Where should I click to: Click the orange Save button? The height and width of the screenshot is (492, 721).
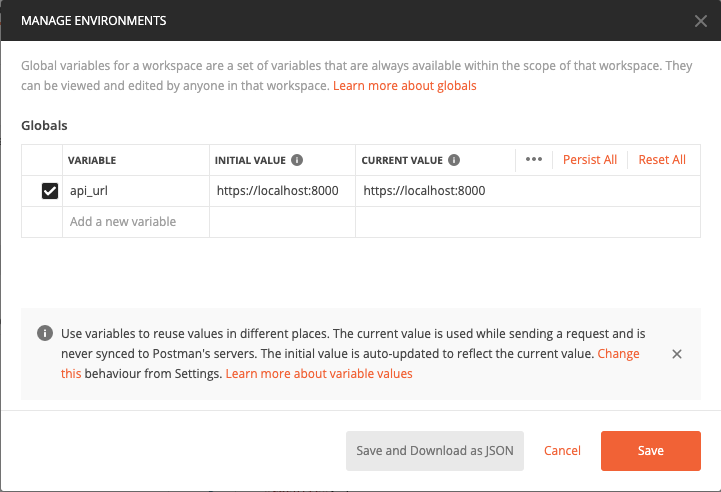(x=651, y=451)
